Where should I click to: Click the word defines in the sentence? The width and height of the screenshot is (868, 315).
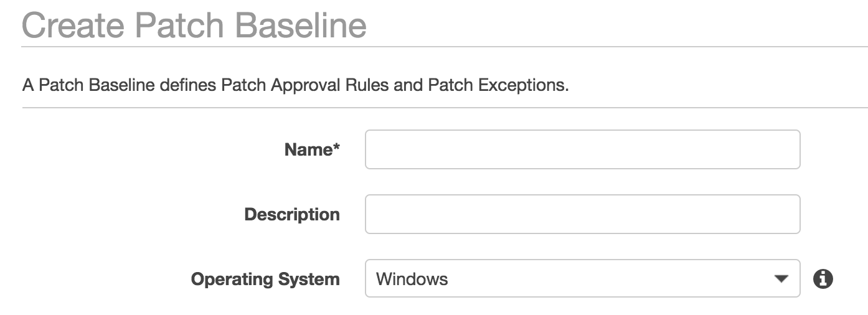click(187, 85)
